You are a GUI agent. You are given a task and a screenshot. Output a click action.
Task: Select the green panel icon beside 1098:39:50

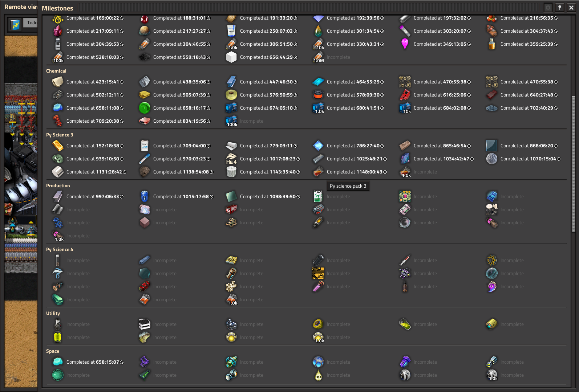(x=231, y=197)
